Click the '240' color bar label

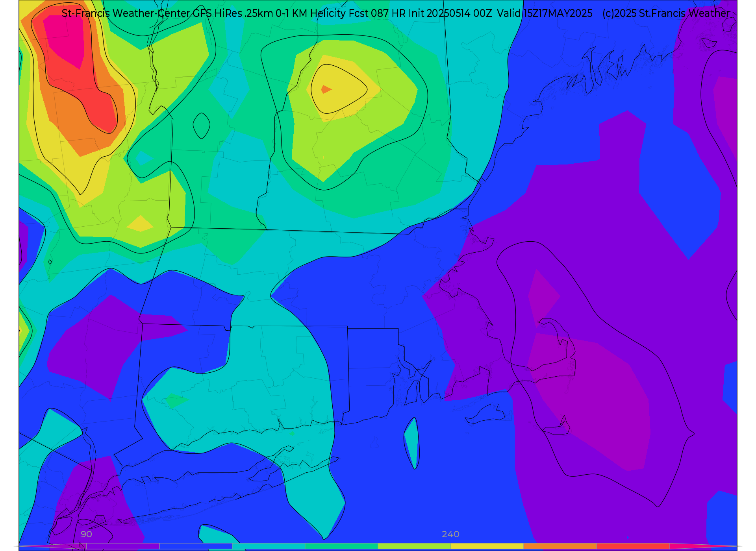point(450,534)
